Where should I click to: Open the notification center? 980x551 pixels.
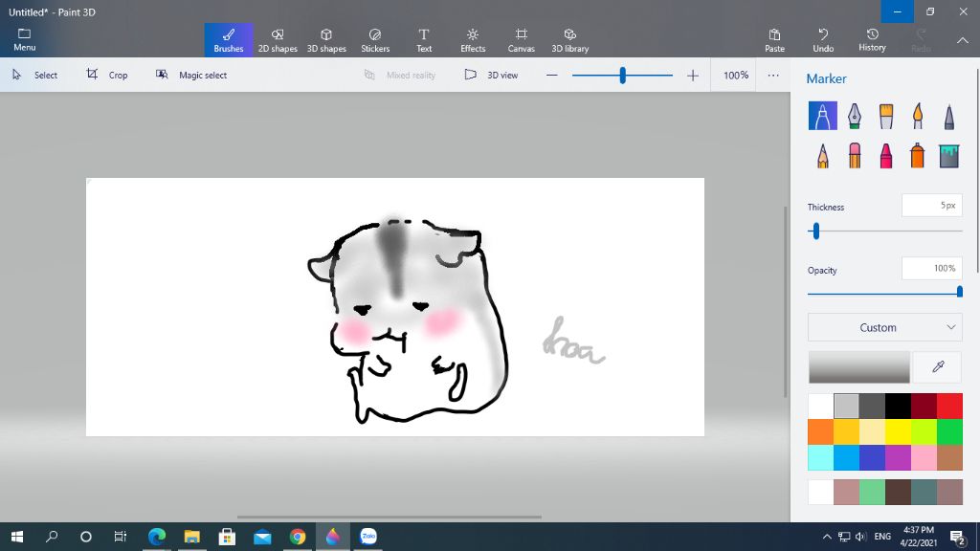(957, 537)
